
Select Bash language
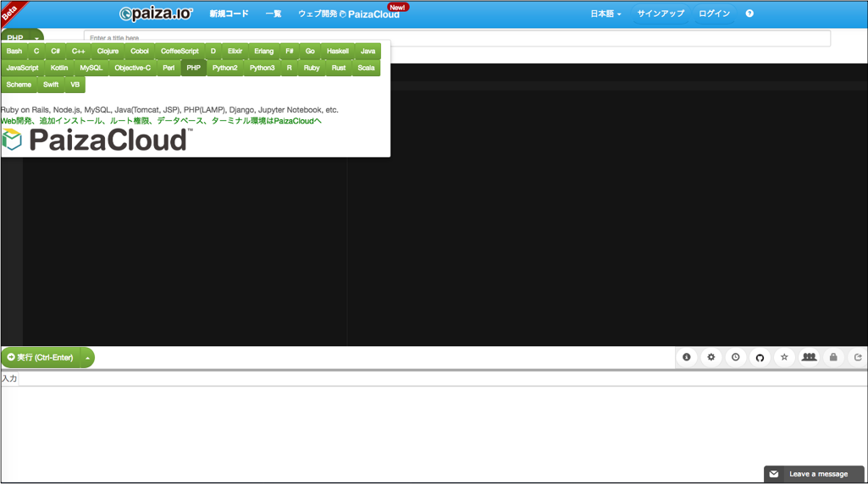pyautogui.click(x=14, y=51)
